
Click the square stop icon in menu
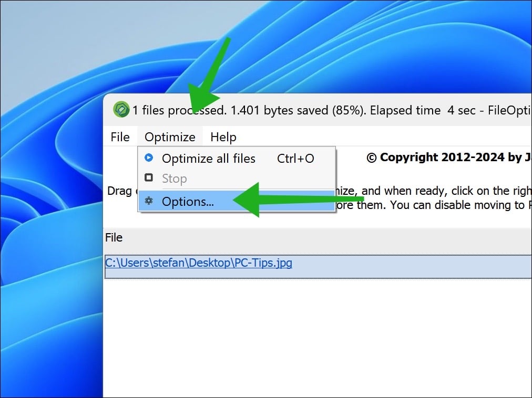(149, 177)
